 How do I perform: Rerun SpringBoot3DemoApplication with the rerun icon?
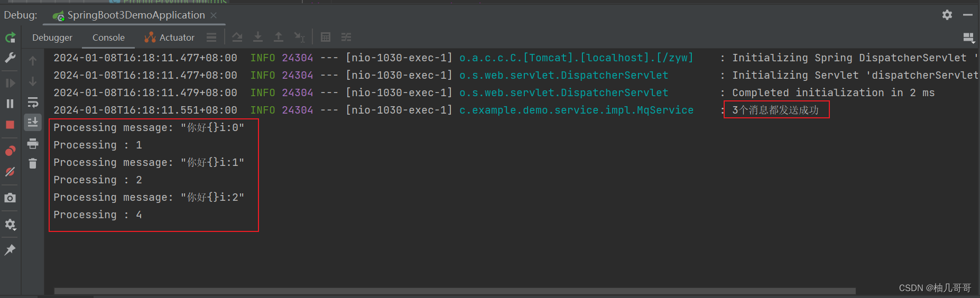(10, 38)
